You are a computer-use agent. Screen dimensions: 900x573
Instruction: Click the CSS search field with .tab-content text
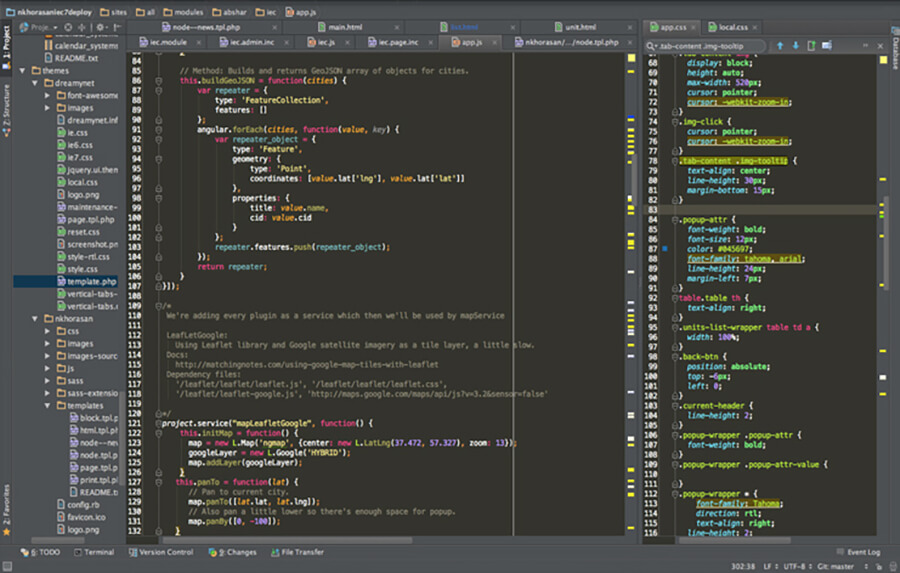click(705, 46)
